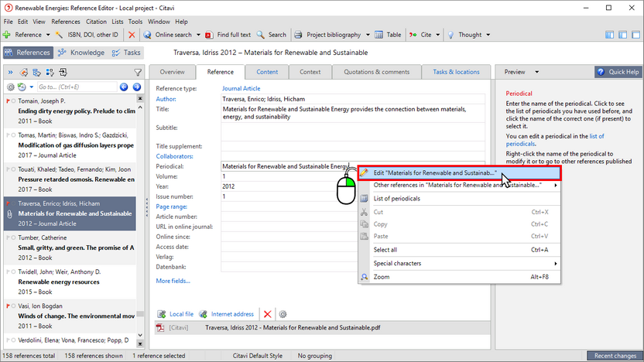Switch to Table view
Viewport: 644px width, 362px height.
coord(388,35)
